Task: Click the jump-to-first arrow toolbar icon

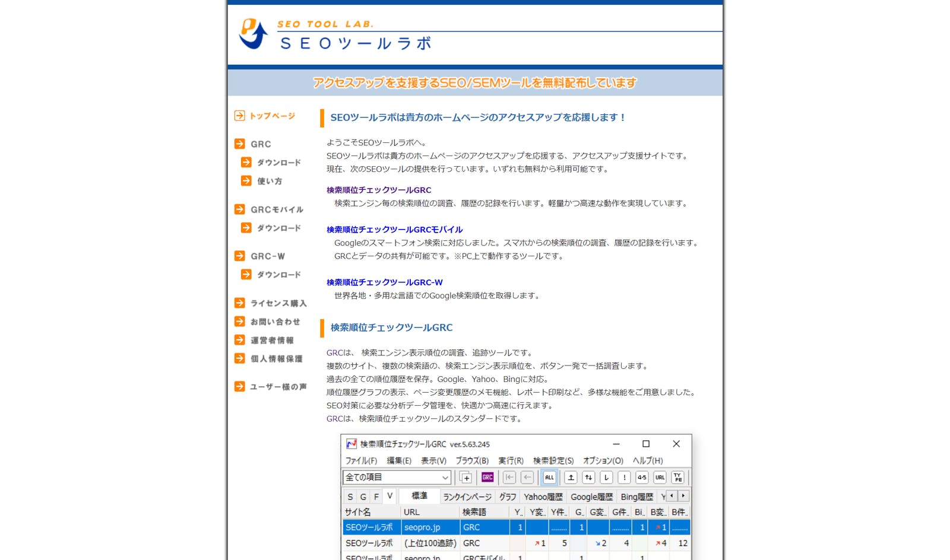Action: tap(509, 478)
